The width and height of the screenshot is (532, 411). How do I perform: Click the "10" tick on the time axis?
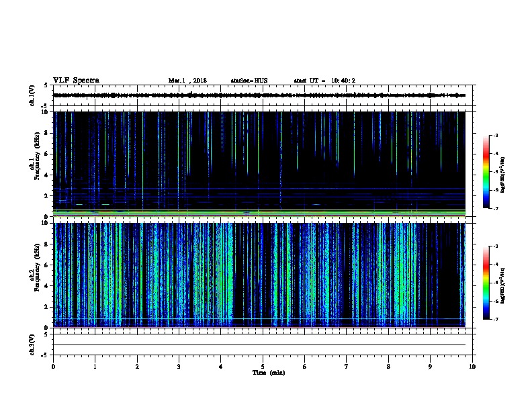(472, 366)
